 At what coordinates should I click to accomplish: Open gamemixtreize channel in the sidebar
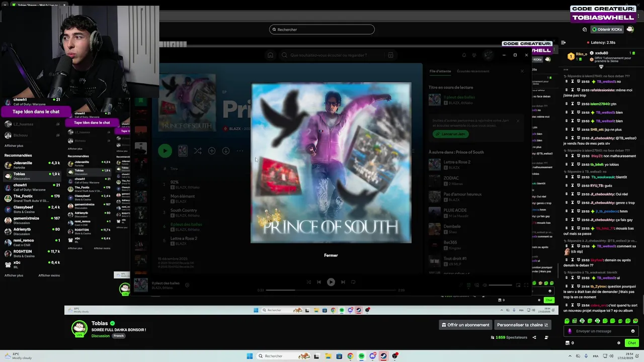32,220
